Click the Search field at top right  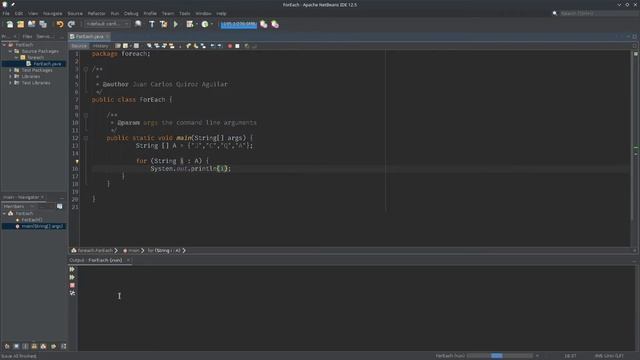pos(599,13)
